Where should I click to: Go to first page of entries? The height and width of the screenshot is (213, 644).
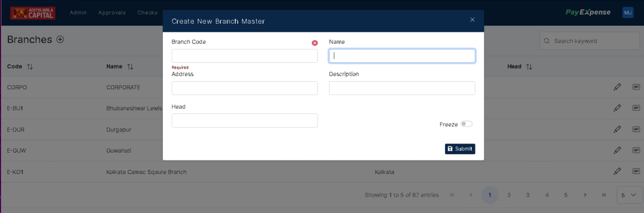tap(452, 195)
